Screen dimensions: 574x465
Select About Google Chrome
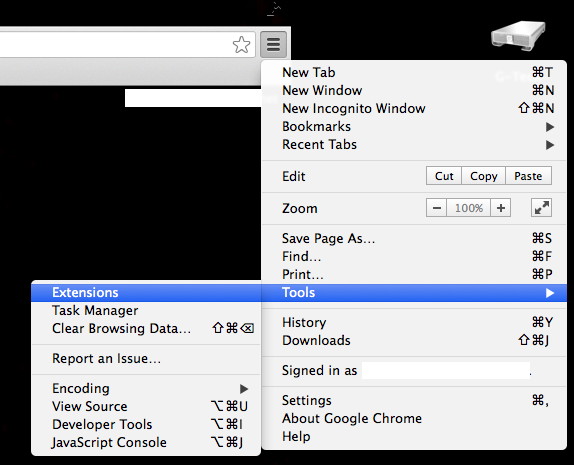(x=414, y=418)
